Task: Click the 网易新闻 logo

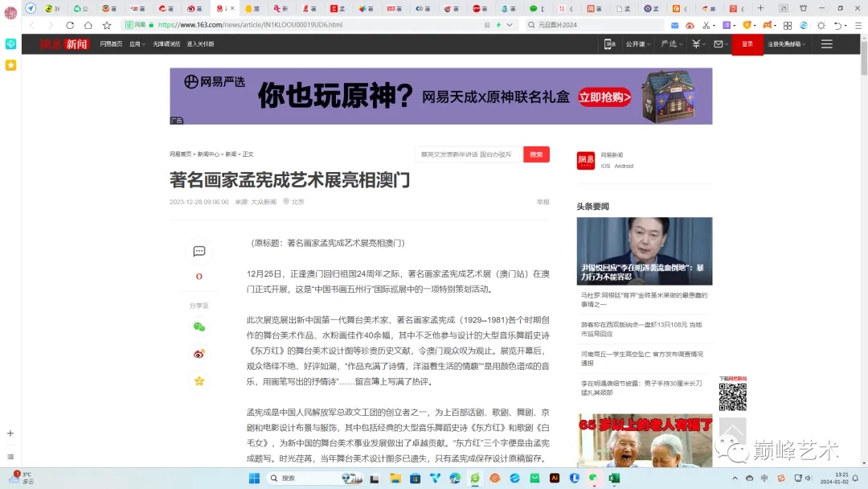Action: [63, 44]
